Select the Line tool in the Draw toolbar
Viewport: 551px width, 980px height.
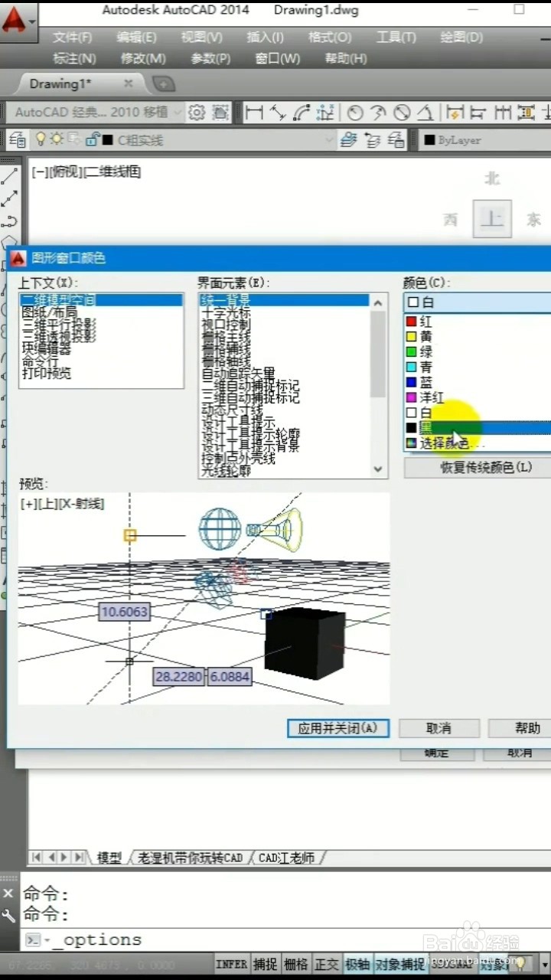tap(9, 175)
